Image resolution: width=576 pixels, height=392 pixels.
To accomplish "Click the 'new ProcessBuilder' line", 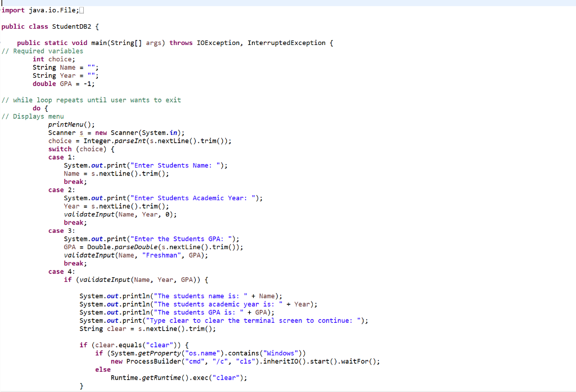I will 245,361.
